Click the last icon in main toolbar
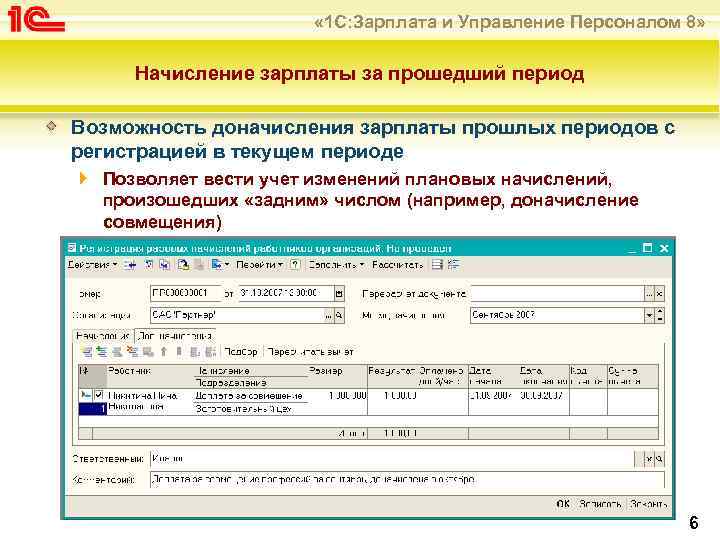The width and height of the screenshot is (720, 540). pos(454,265)
